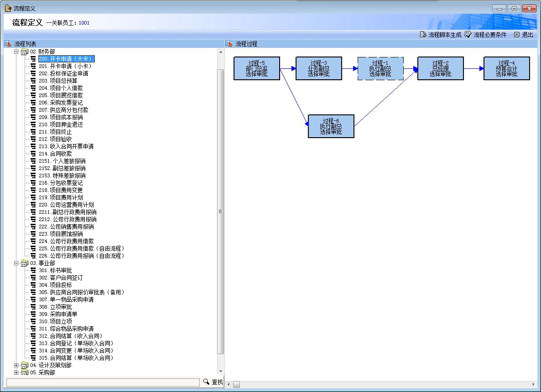Click the tree list scroll down arrow

(221, 372)
